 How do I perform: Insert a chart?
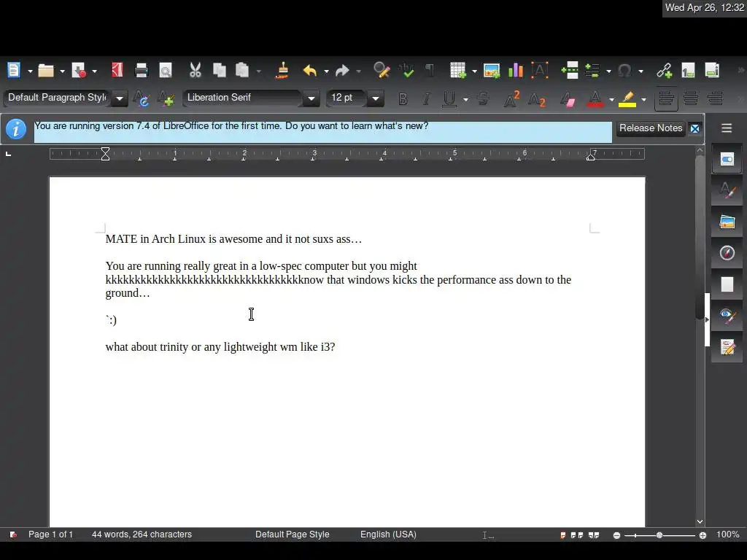tap(516, 71)
